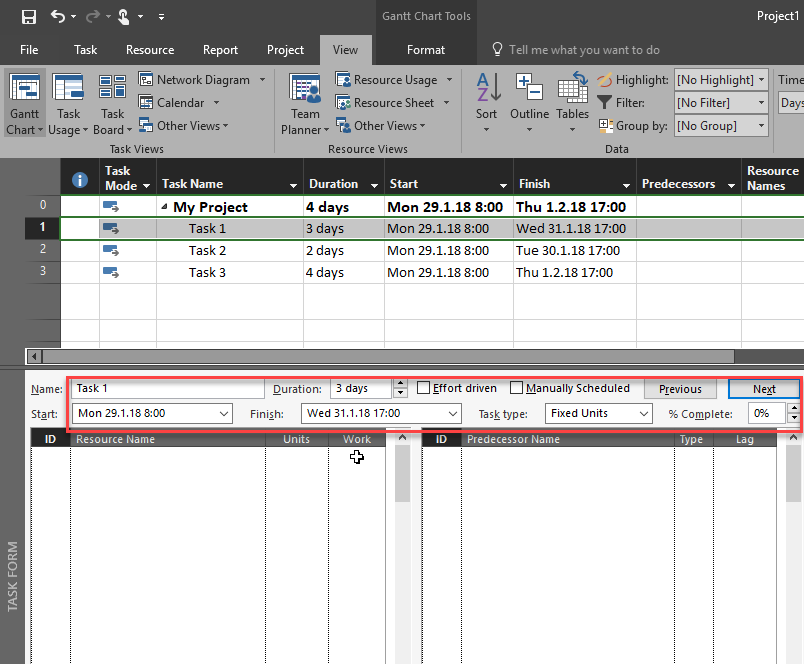Click the Save icon in title bar

click(x=29, y=16)
